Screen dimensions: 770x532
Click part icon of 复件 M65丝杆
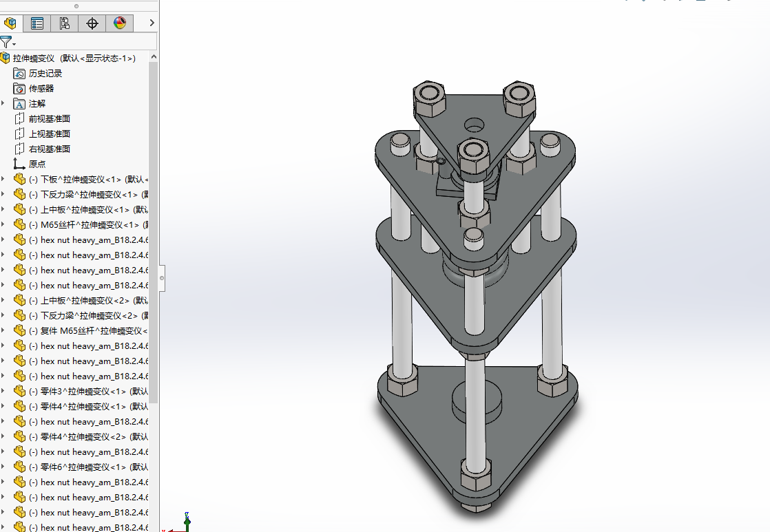pyautogui.click(x=19, y=331)
